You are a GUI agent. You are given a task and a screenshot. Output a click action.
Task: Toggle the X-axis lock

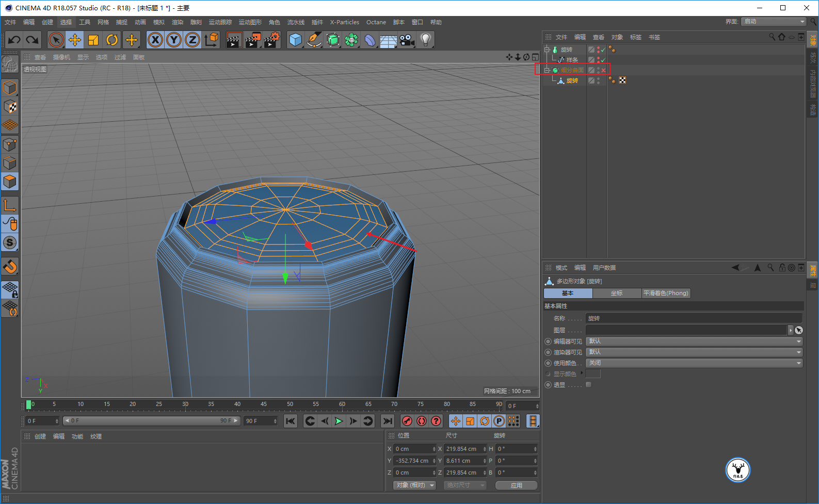[x=155, y=40]
